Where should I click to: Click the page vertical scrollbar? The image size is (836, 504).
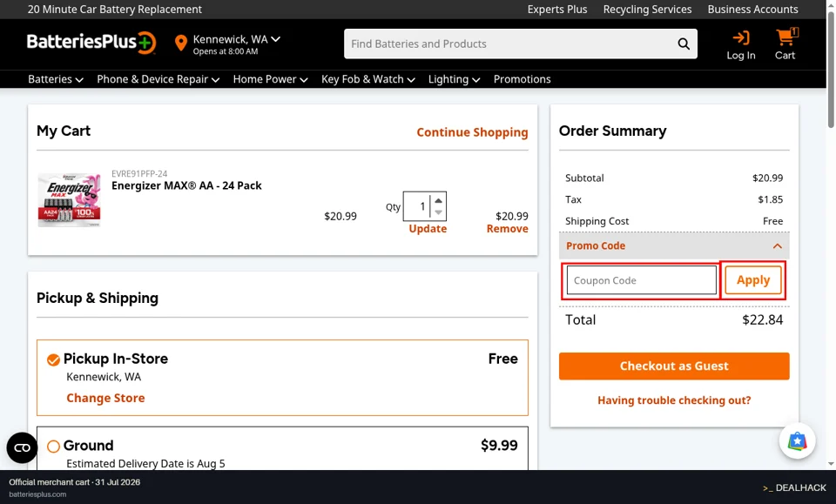[x=831, y=70]
